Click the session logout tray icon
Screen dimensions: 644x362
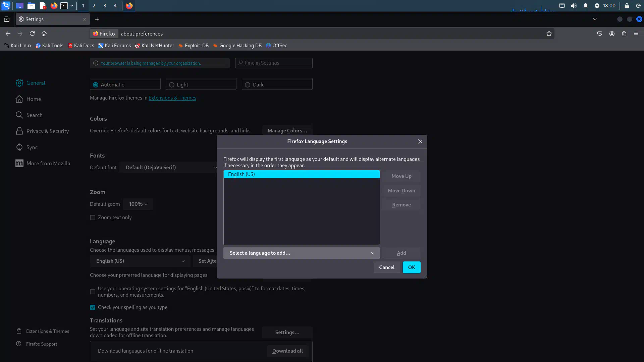click(x=638, y=6)
